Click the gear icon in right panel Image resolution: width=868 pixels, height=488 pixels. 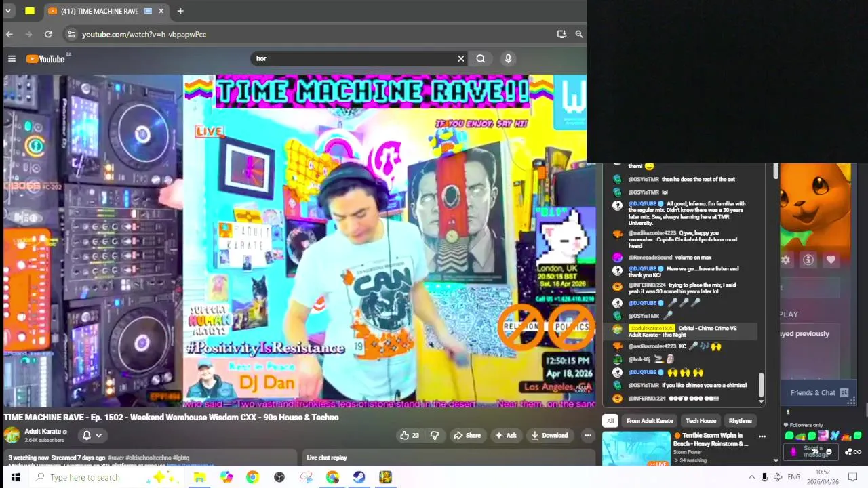(x=785, y=260)
